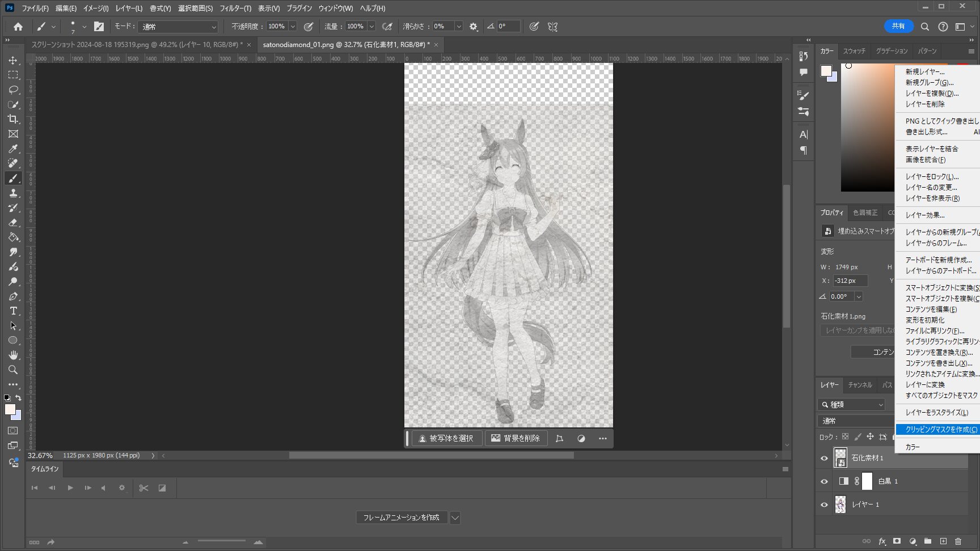Screen dimensions: 980x551
Task: Click the symmetry butterfly icon
Action: (552, 27)
